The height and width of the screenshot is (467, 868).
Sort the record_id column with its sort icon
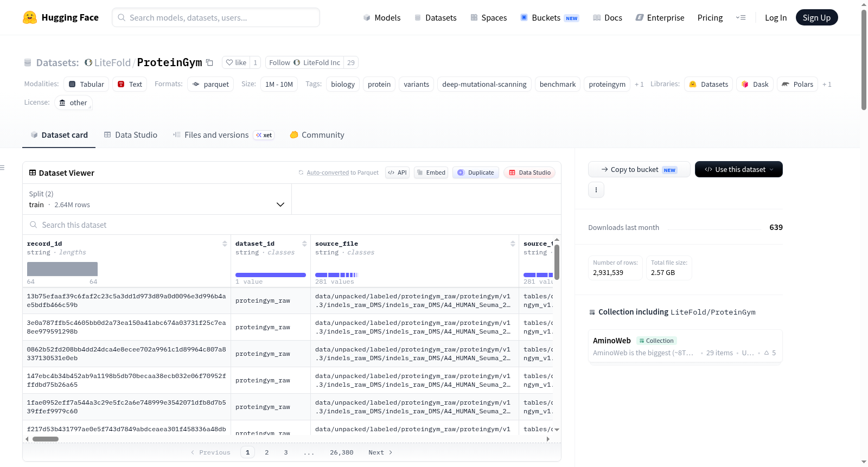click(x=225, y=244)
